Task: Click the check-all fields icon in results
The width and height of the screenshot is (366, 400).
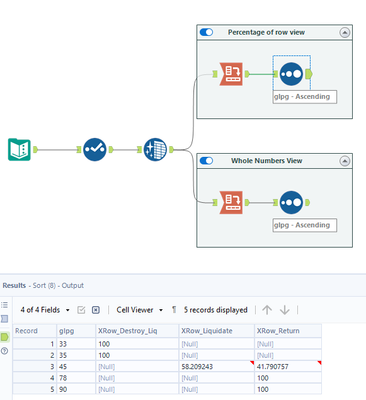Action: (81, 310)
